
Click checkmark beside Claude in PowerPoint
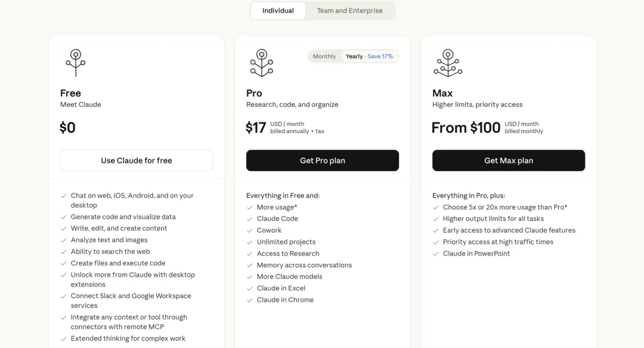click(436, 254)
